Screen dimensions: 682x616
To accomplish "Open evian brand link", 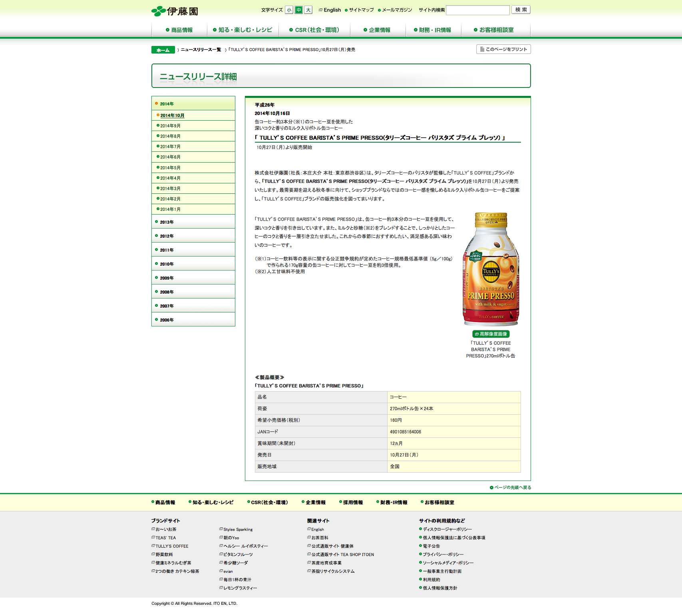I will tap(226, 571).
